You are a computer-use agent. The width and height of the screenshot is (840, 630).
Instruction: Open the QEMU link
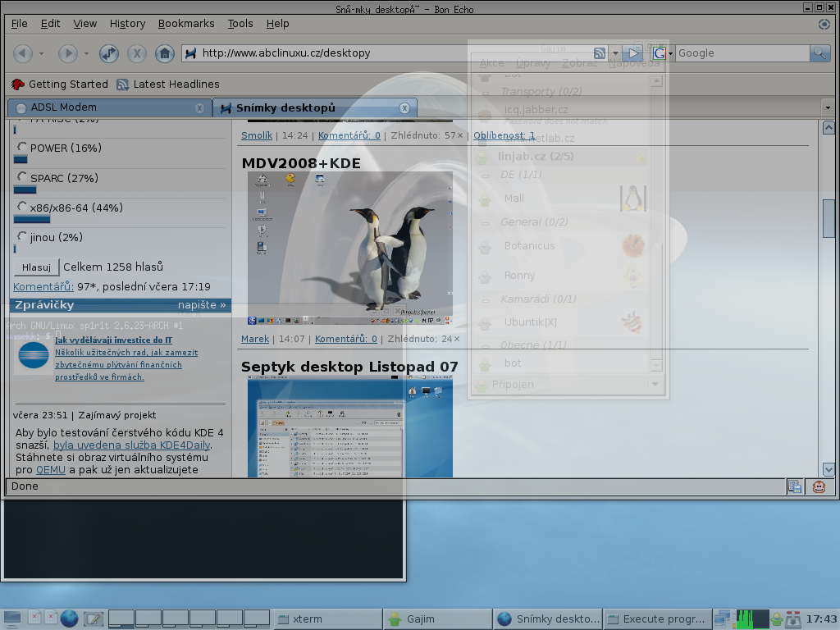pos(50,470)
